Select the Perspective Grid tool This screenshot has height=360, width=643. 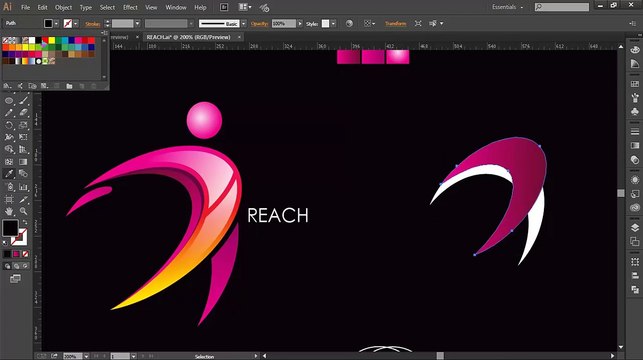(23, 150)
